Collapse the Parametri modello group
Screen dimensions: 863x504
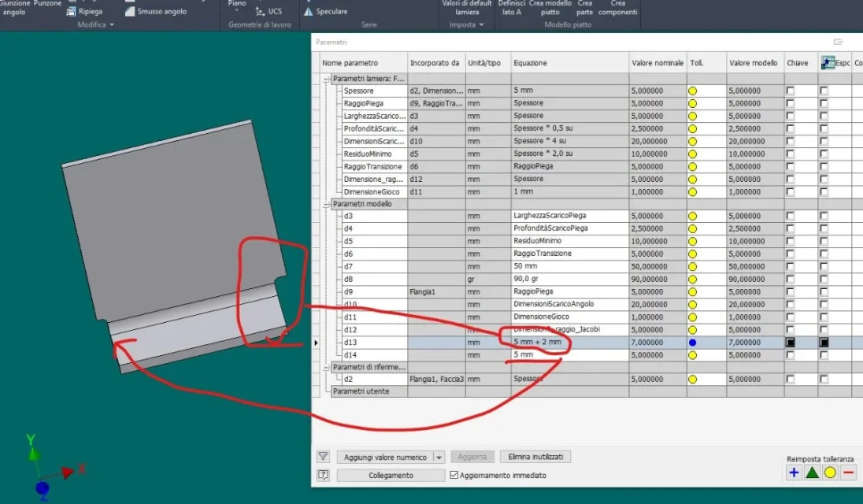326,204
